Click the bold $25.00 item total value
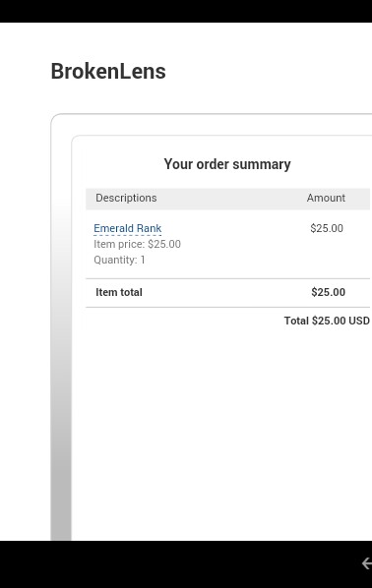The height and width of the screenshot is (588, 372). 328,292
